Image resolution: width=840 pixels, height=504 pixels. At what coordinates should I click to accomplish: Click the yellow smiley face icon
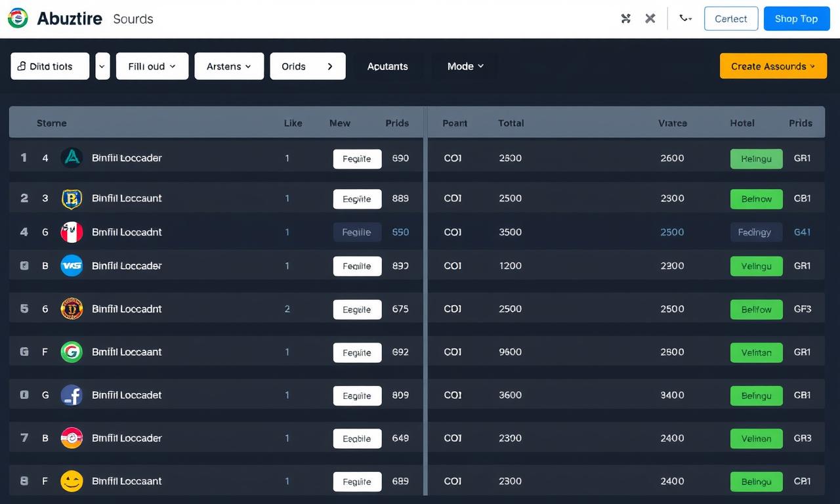(72, 481)
